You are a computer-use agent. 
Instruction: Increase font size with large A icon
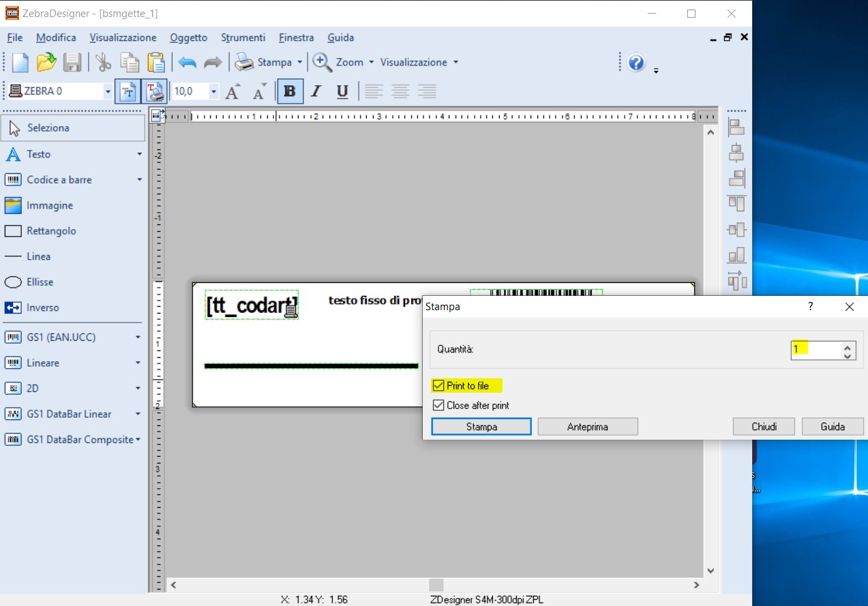(x=233, y=91)
